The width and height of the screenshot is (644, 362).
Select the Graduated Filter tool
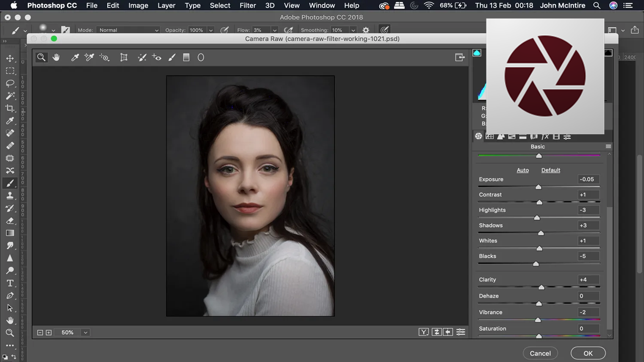[x=186, y=57]
